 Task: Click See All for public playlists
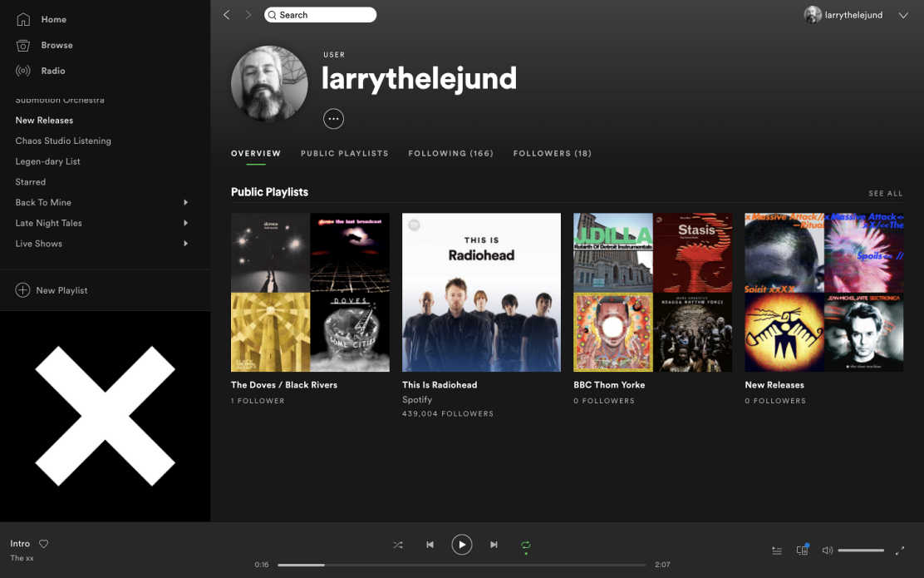point(885,194)
